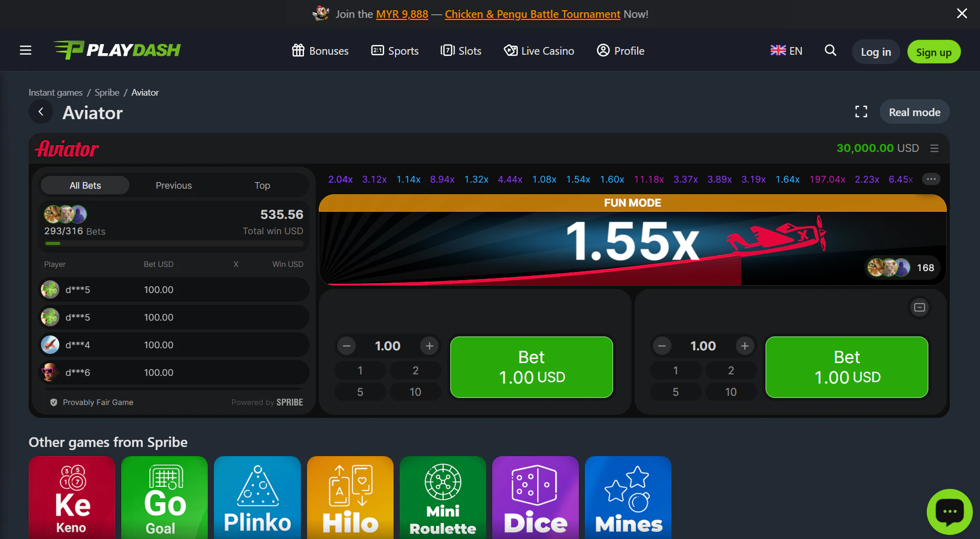Click the second bet amount field
The image size is (980, 539).
pyautogui.click(x=703, y=346)
